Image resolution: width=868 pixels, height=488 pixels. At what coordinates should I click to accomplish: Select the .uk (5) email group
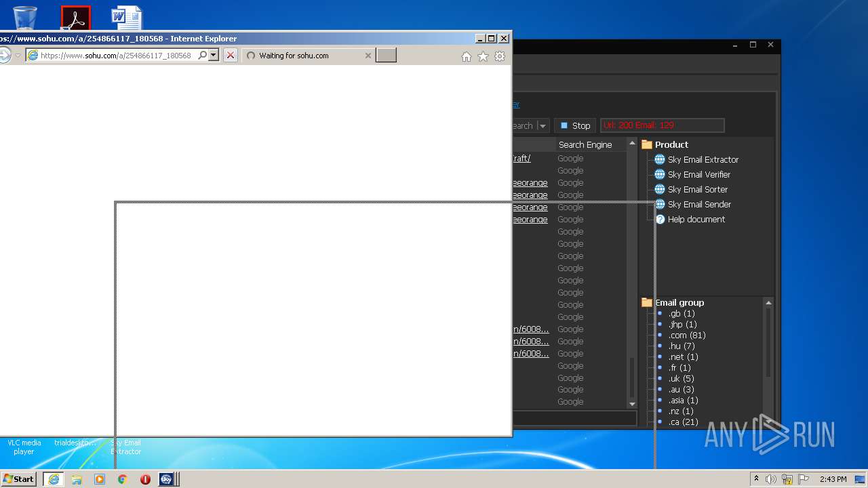(x=681, y=379)
